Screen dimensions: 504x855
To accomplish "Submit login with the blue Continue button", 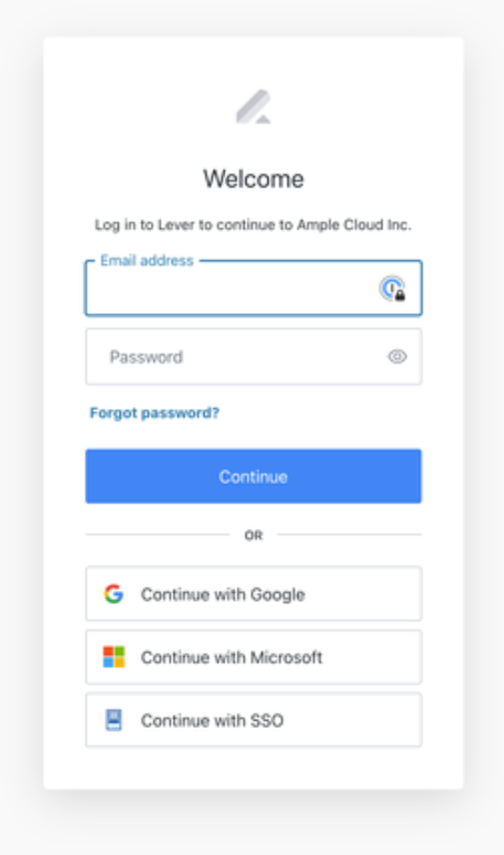I will tap(253, 476).
